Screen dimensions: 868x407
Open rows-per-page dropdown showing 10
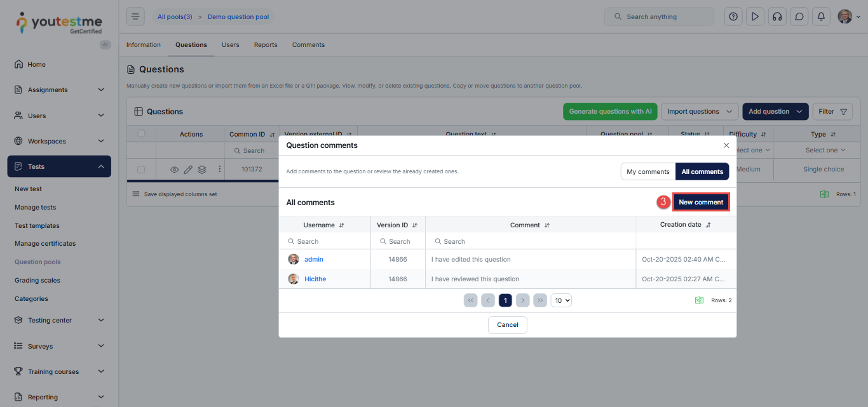click(561, 300)
